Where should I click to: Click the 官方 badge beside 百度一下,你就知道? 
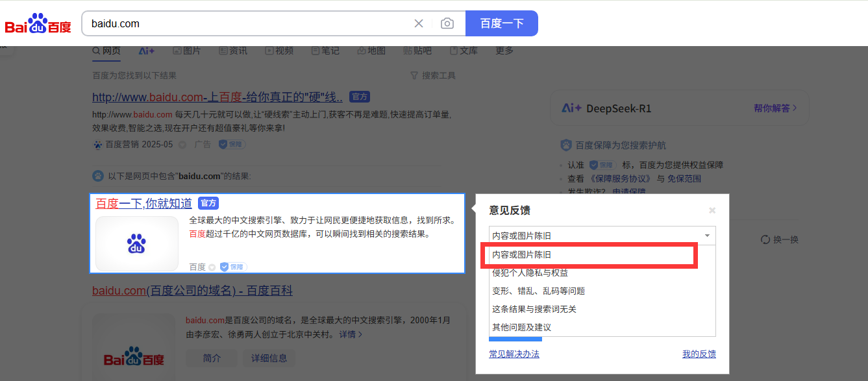[x=208, y=203]
